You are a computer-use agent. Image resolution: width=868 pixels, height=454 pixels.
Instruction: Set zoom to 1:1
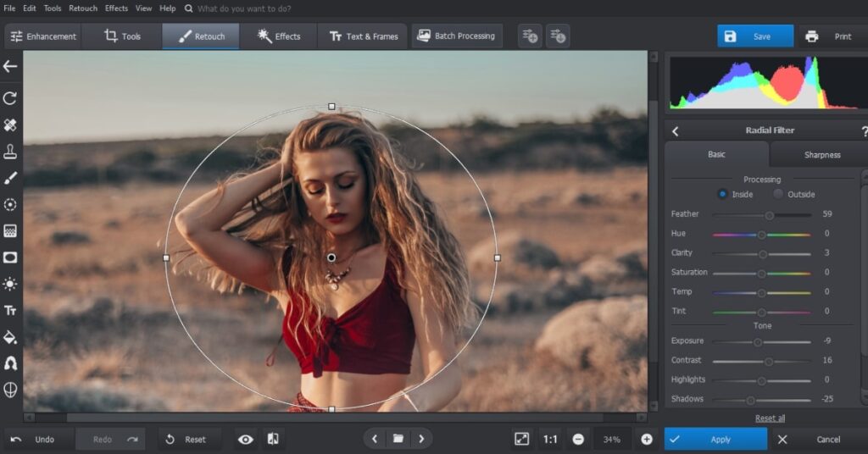click(549, 440)
